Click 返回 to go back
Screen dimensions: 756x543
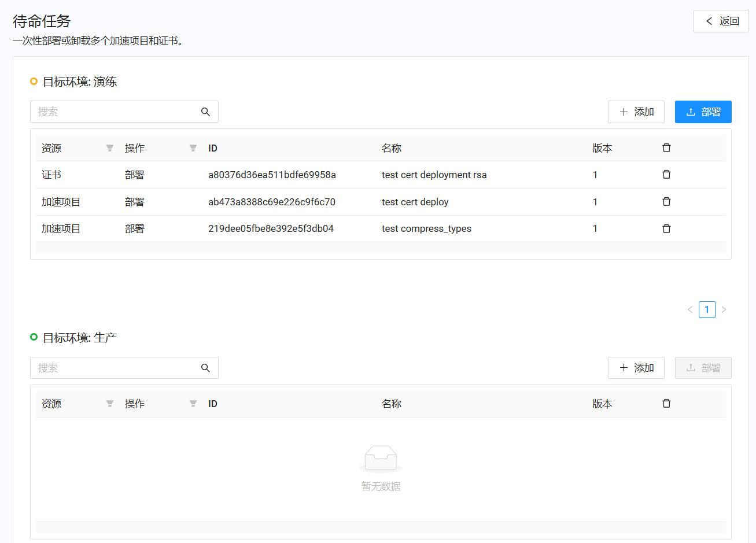click(721, 21)
